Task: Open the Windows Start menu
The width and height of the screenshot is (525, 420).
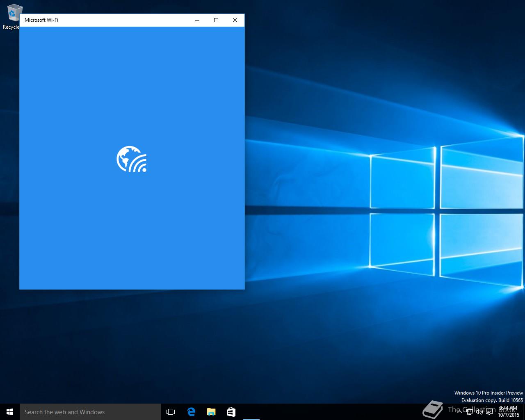Action: (x=10, y=412)
